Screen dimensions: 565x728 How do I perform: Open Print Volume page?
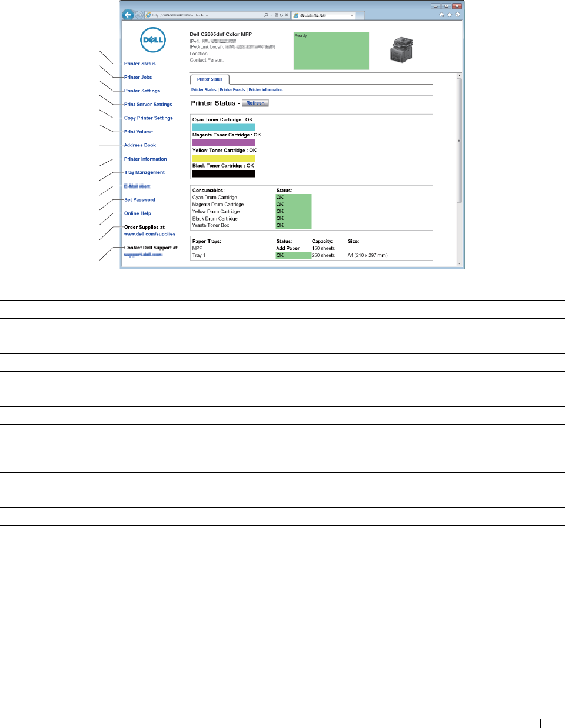pos(138,132)
